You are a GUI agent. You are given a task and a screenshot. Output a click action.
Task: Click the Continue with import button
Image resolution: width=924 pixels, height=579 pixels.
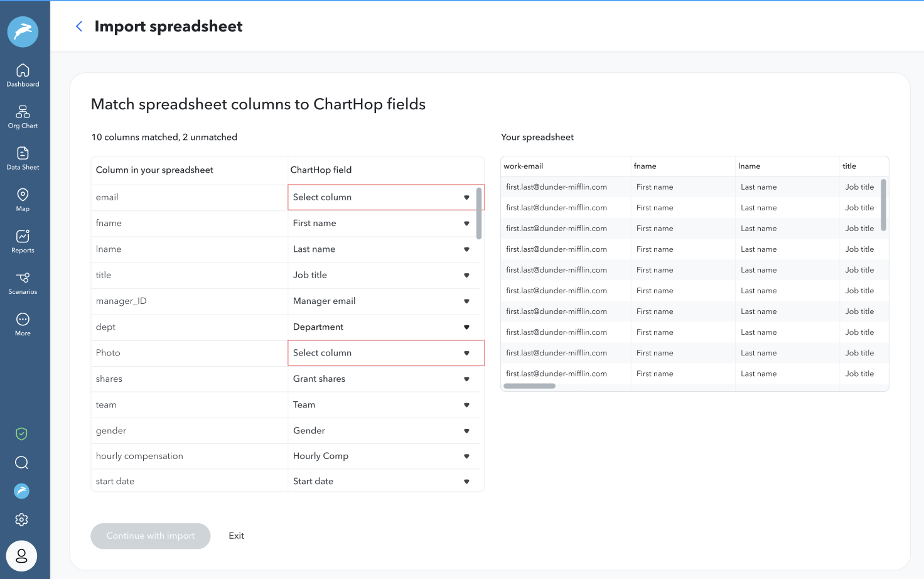click(150, 536)
